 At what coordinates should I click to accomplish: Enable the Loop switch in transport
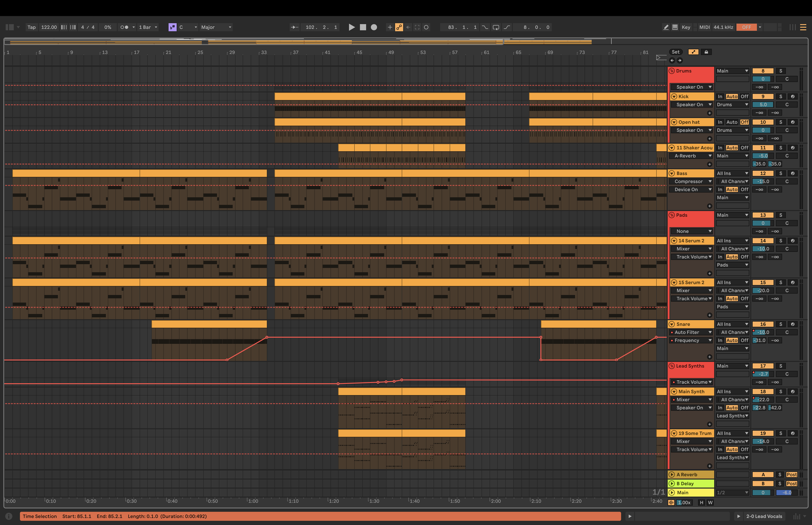pos(496,27)
